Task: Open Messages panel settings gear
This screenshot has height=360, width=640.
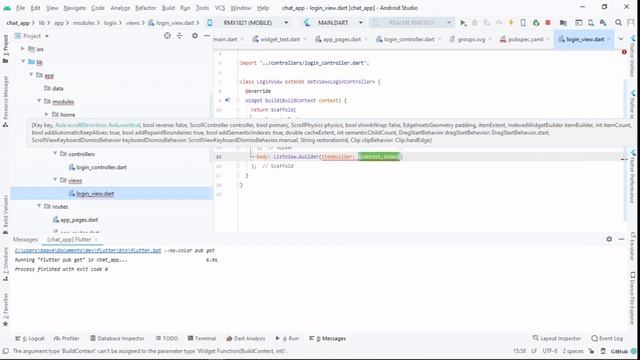Action: (x=609, y=239)
